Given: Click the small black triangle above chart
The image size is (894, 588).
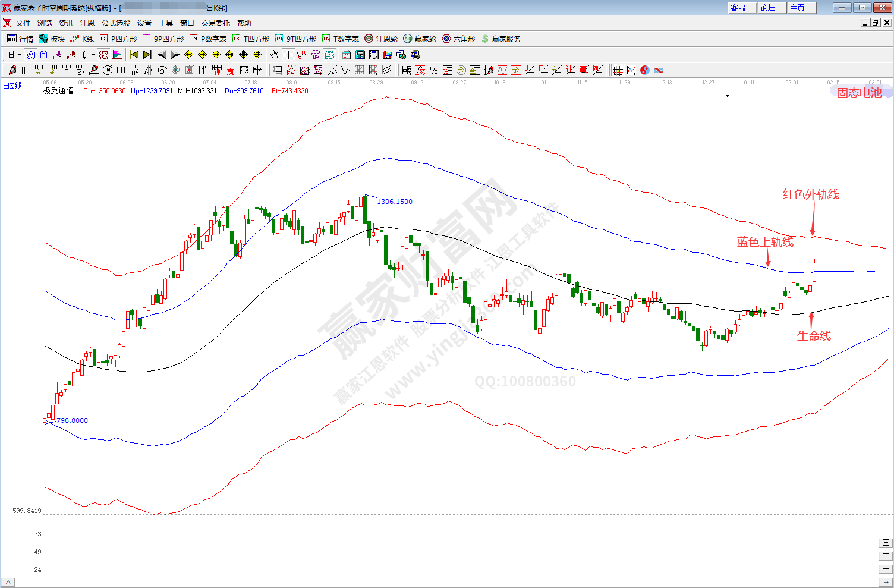Looking at the screenshot, I should coord(727,96).
